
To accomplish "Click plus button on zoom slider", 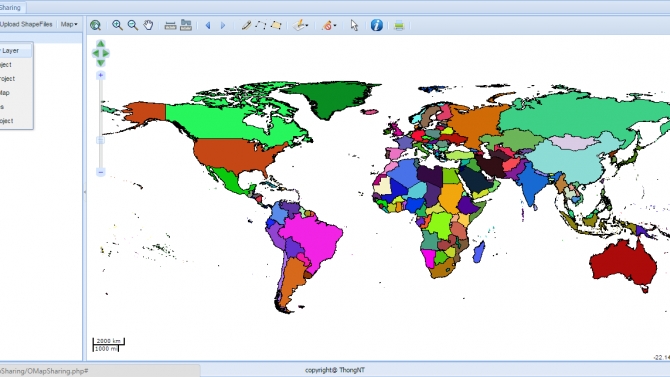I will pyautogui.click(x=100, y=75).
